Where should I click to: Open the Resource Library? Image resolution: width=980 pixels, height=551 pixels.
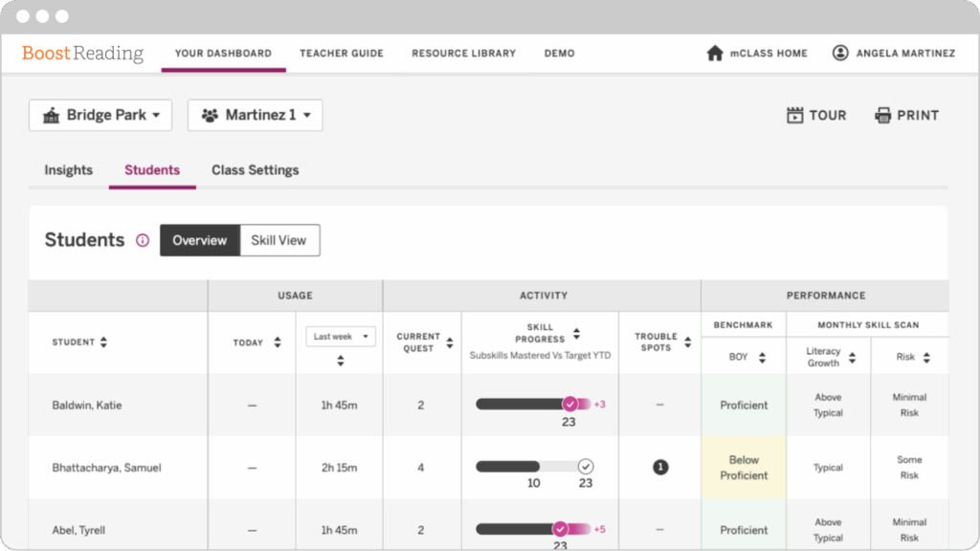(463, 54)
